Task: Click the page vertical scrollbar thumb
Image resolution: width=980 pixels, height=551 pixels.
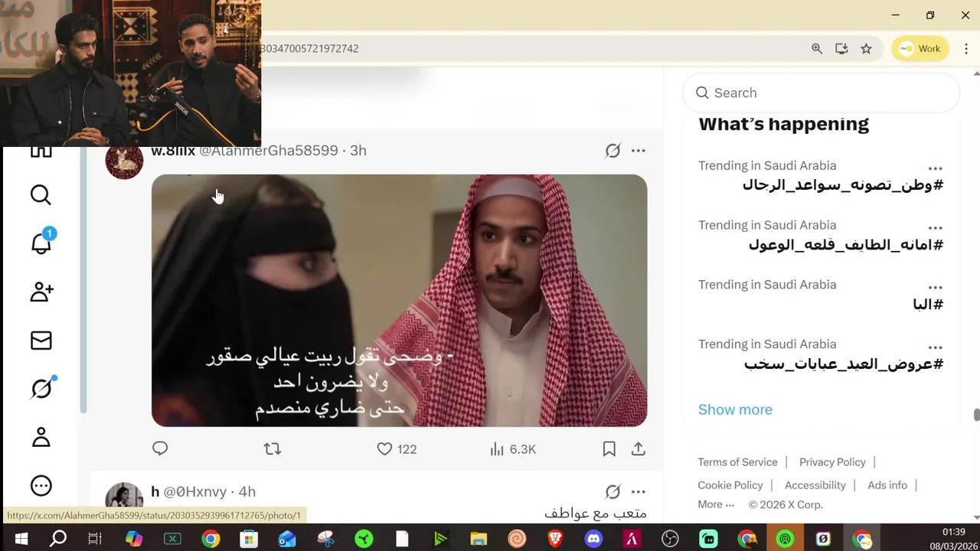Action: pos(976,415)
